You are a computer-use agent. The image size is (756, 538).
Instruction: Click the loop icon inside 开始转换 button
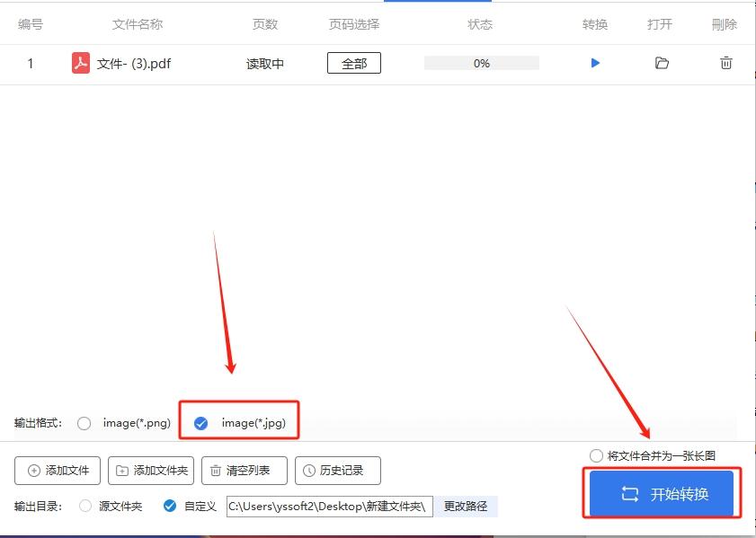point(632,492)
